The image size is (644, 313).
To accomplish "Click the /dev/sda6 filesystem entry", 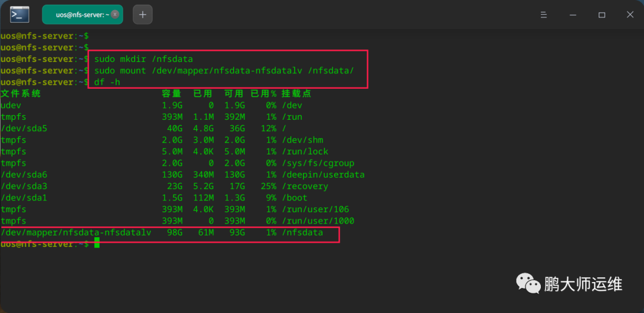I will tap(24, 175).
